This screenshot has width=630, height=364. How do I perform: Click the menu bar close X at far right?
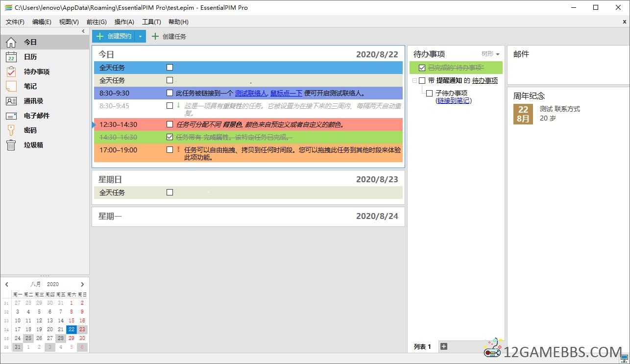(x=625, y=22)
